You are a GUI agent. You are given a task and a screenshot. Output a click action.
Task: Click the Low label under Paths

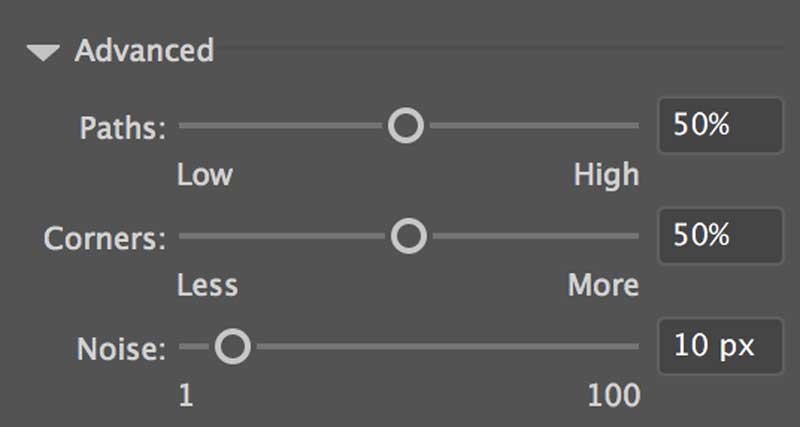click(205, 175)
